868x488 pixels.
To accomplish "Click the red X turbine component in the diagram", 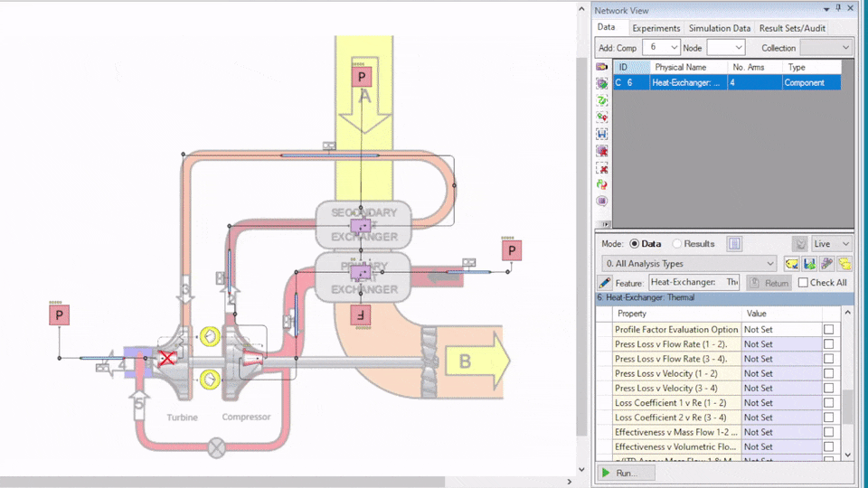I will click(166, 359).
